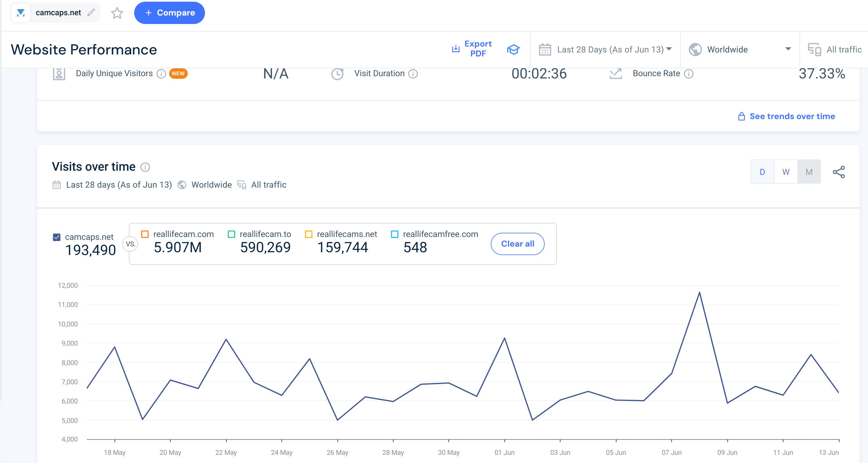Tick the reallifecamfree.com checkbox
The width and height of the screenshot is (868, 463).
(x=395, y=234)
